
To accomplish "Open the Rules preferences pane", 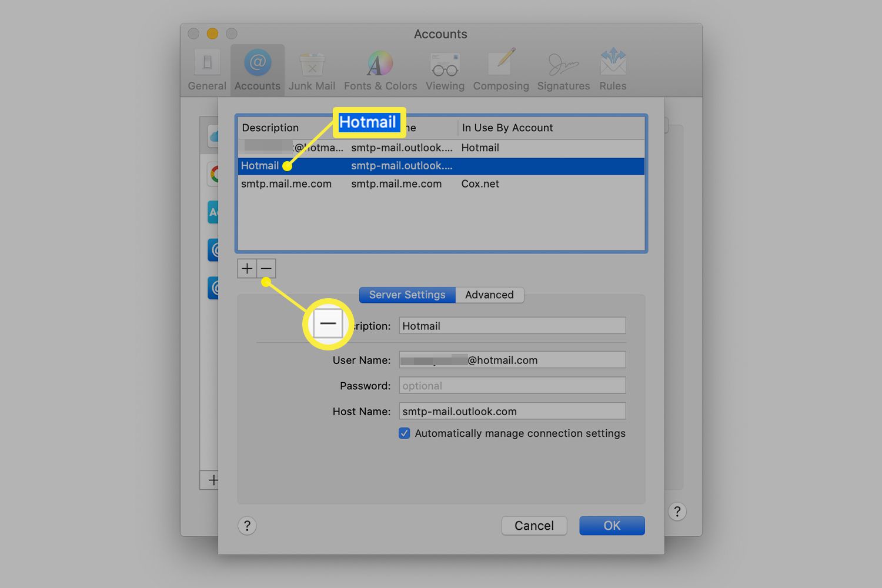I will pos(613,70).
